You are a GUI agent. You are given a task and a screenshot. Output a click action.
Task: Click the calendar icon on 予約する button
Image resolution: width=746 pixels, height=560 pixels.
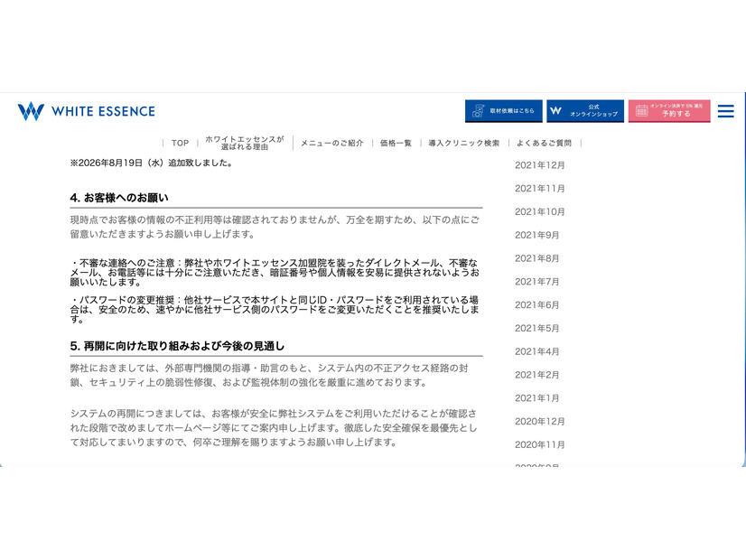pos(641,110)
